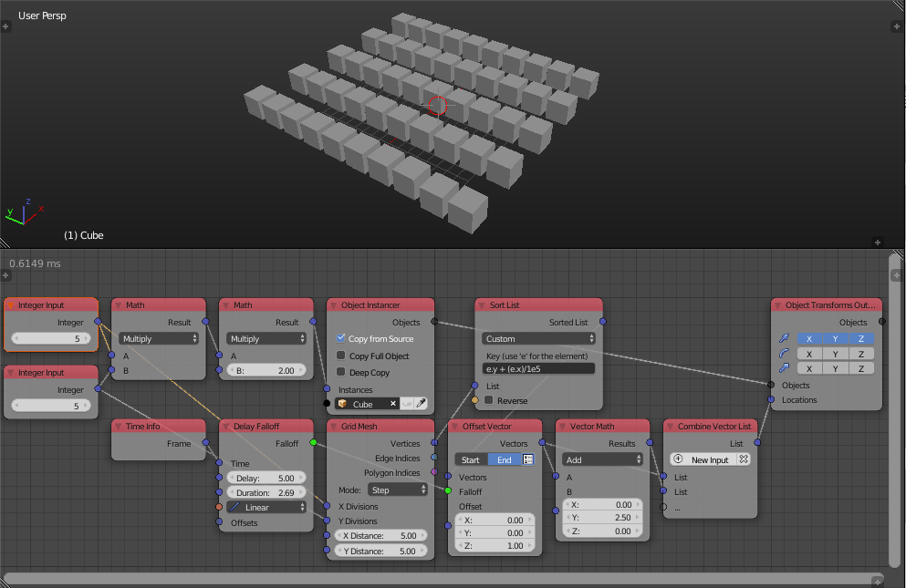906x588 pixels.
Task: Toggle location Y axis in Object Transforms Output
Action: 835,338
